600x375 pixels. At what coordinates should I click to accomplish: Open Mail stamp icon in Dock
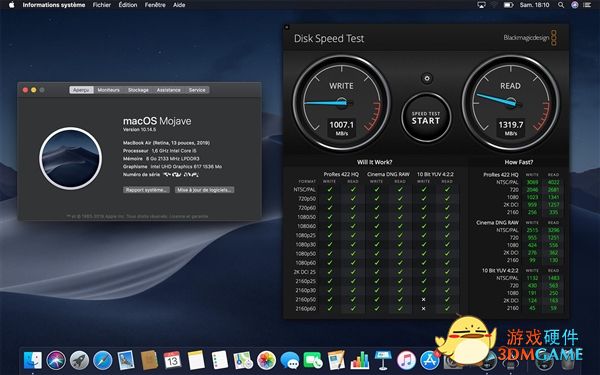pyautogui.click(x=126, y=360)
